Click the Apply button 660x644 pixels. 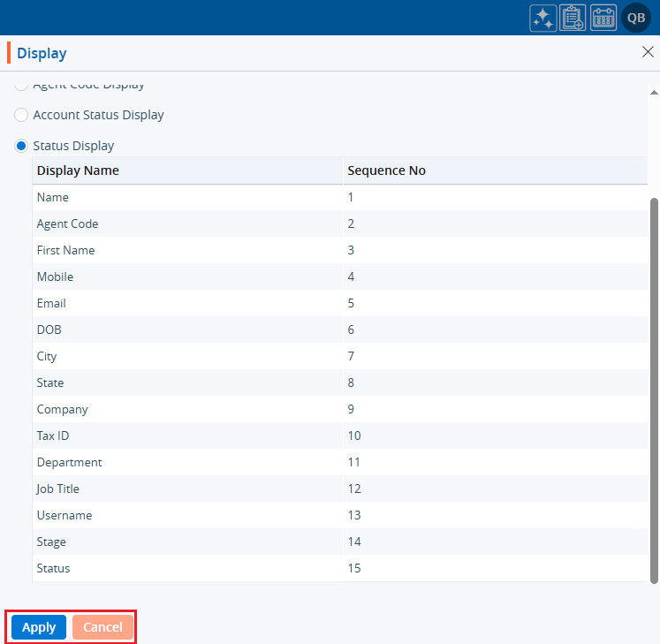point(39,627)
